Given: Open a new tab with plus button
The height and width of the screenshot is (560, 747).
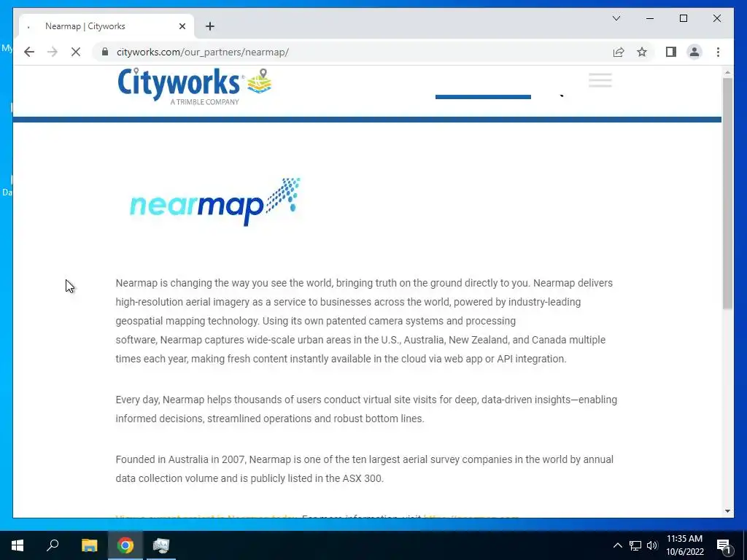Looking at the screenshot, I should click(x=210, y=26).
